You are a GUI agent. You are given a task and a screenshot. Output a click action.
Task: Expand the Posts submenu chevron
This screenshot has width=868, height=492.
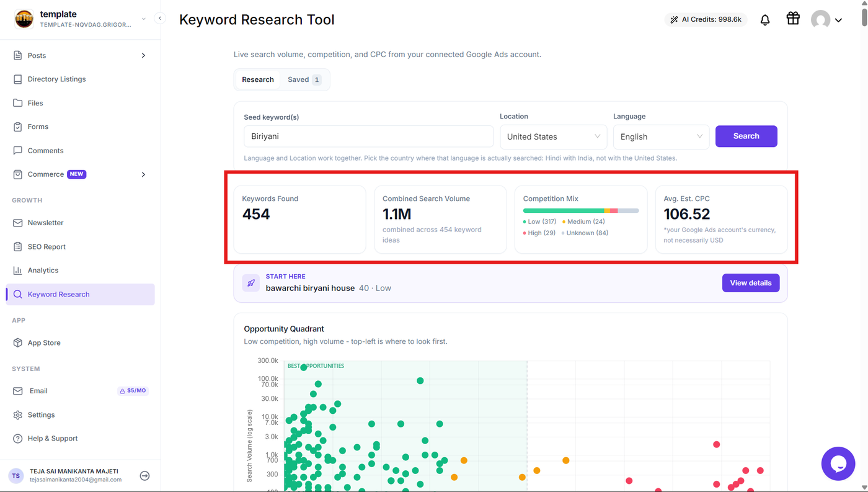point(143,56)
